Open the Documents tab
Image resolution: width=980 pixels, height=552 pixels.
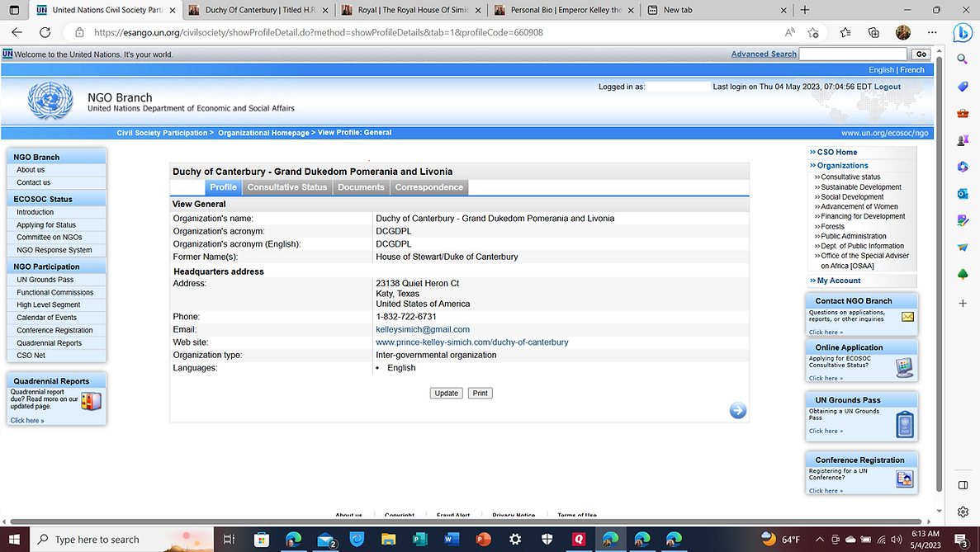[x=361, y=187]
